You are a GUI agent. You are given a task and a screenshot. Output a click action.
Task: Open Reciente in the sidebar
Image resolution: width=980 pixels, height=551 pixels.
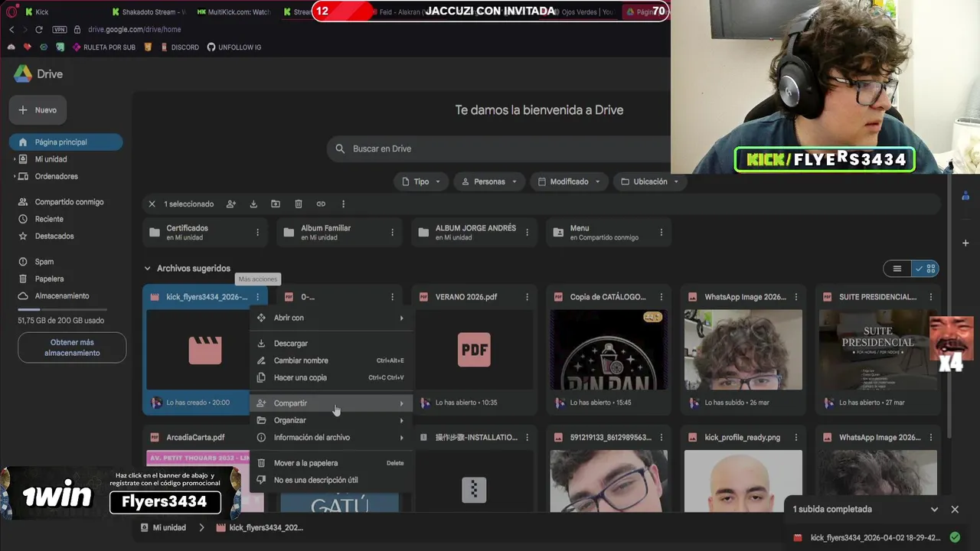click(49, 219)
